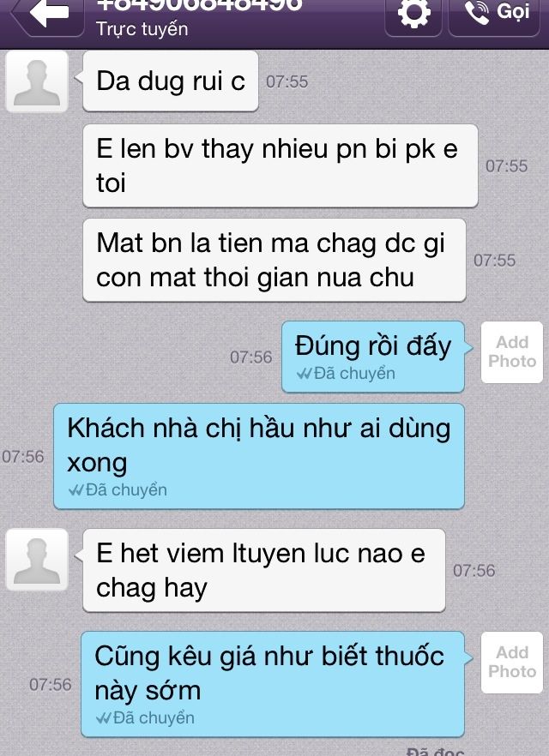Select the 'Khách nhà chị hầu như' message

pos(259,456)
